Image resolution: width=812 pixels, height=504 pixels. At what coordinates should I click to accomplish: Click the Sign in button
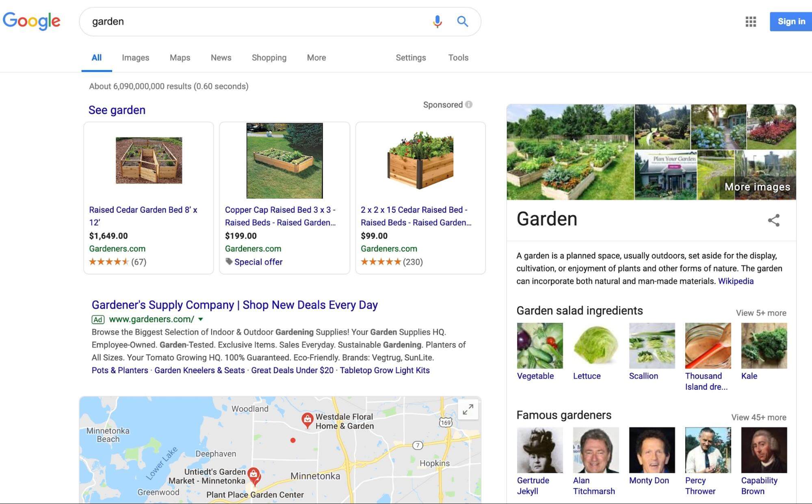(791, 22)
